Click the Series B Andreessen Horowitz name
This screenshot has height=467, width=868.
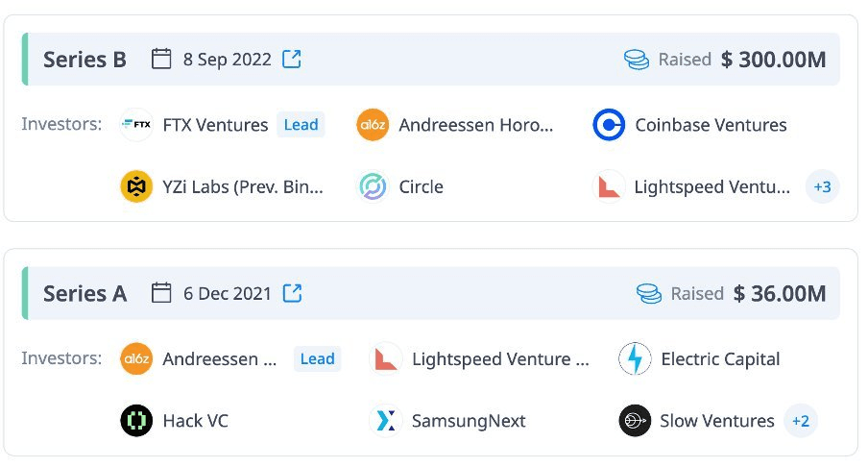coord(476,125)
